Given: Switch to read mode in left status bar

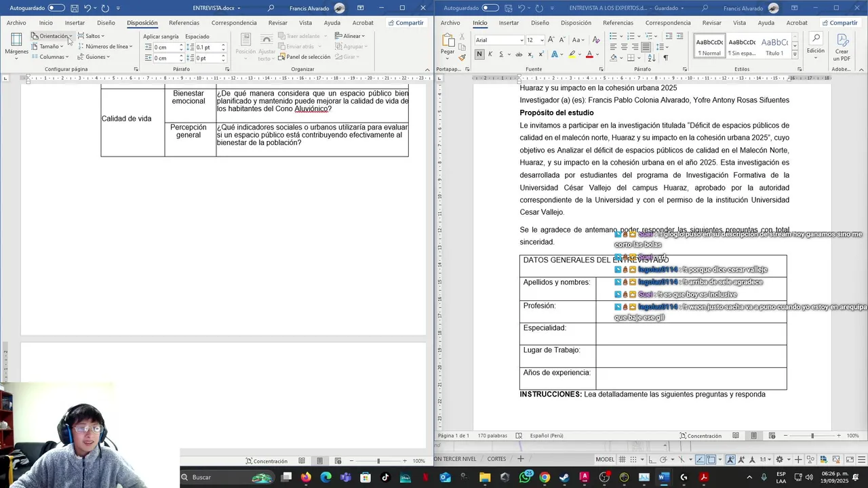Looking at the screenshot, I should (x=302, y=461).
